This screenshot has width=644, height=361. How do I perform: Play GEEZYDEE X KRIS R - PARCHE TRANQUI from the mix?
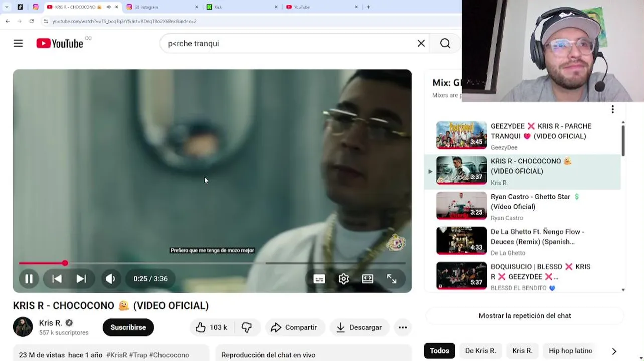(523, 135)
